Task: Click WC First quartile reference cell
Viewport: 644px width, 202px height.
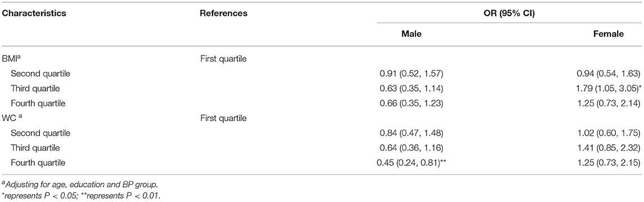Action: [x=223, y=119]
